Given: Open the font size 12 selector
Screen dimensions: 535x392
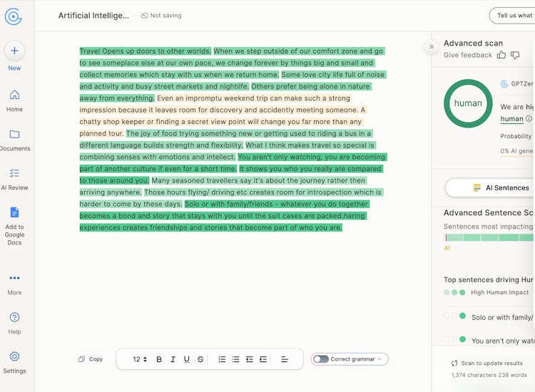Looking at the screenshot, I should coord(140,360).
